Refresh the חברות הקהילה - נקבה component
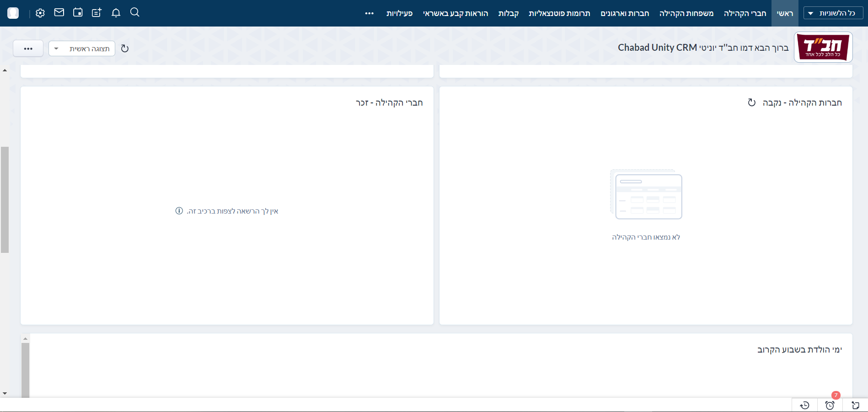The width and height of the screenshot is (868, 412). tap(751, 102)
